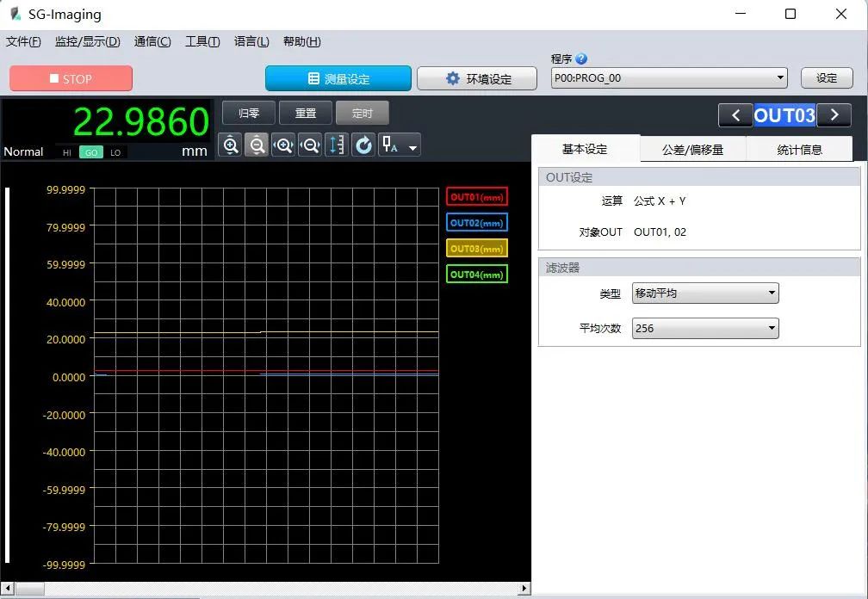
Task: Toggle OUT02(mm) trace in graph legend
Action: [477, 223]
